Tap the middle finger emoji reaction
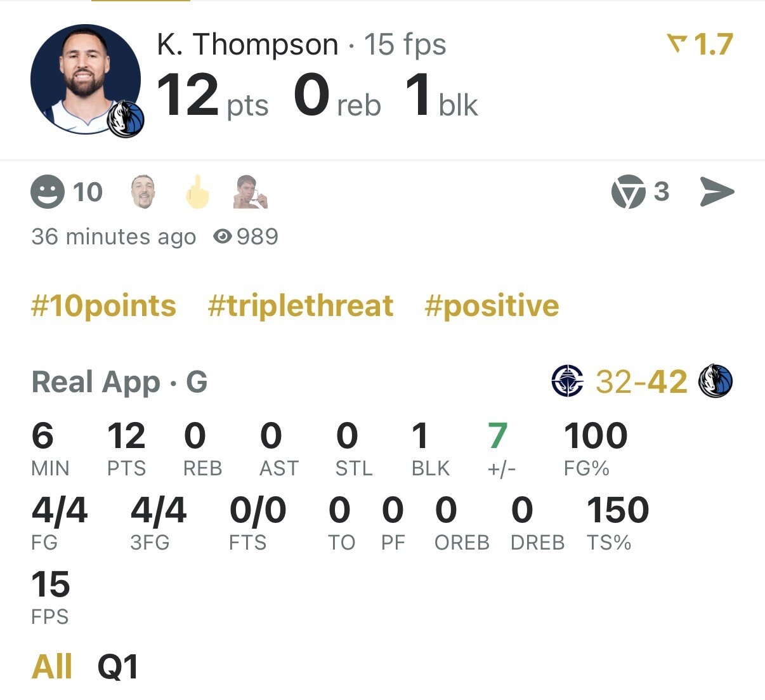 (197, 192)
